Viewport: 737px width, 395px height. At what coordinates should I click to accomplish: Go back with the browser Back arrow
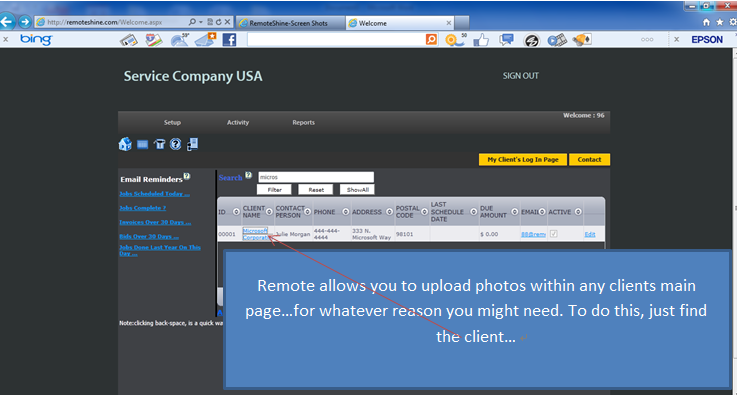7,21
